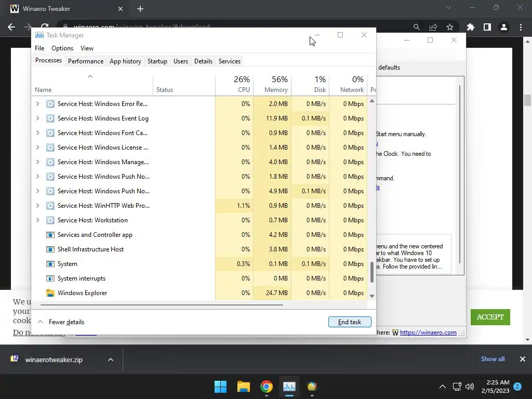Click the network icon in system tray
Screen dimensions: 532x399
[x=457, y=387]
